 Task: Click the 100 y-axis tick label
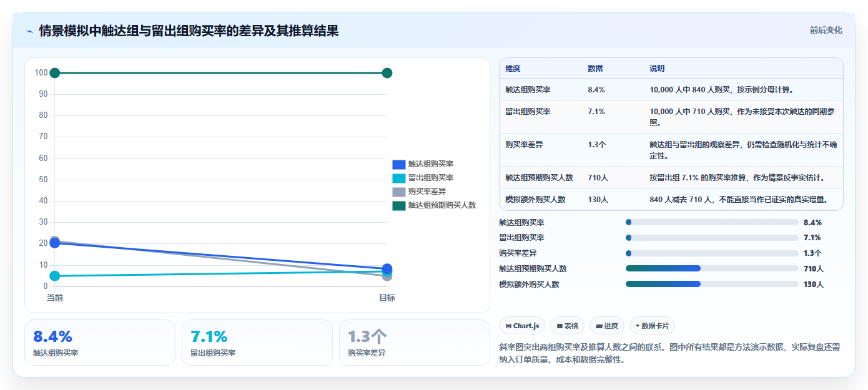click(41, 73)
